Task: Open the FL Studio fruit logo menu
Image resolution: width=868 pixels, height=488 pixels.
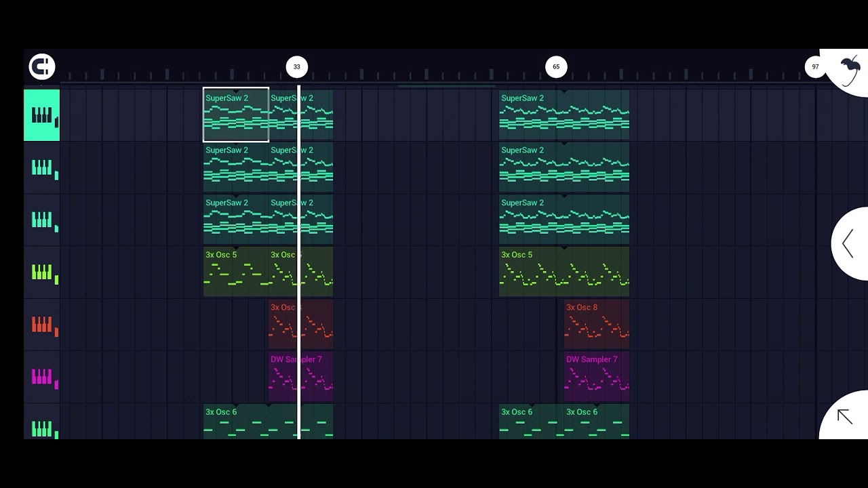Action: [x=849, y=71]
